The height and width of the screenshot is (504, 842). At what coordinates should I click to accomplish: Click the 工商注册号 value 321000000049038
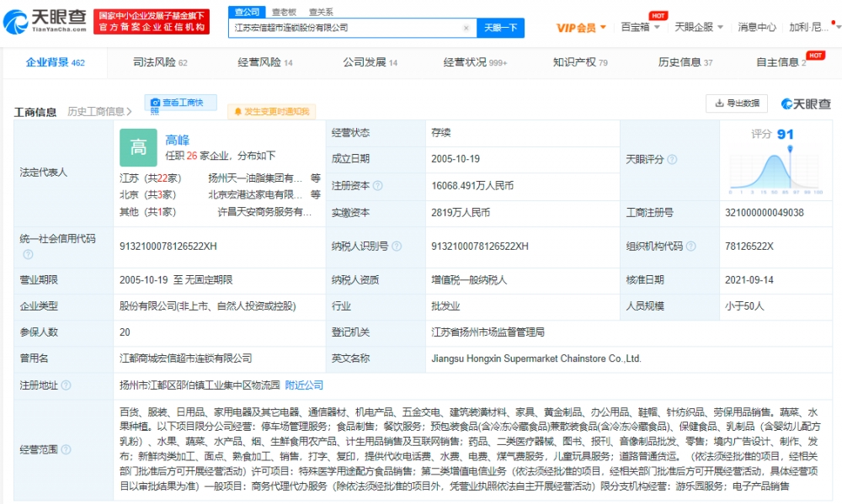point(765,213)
